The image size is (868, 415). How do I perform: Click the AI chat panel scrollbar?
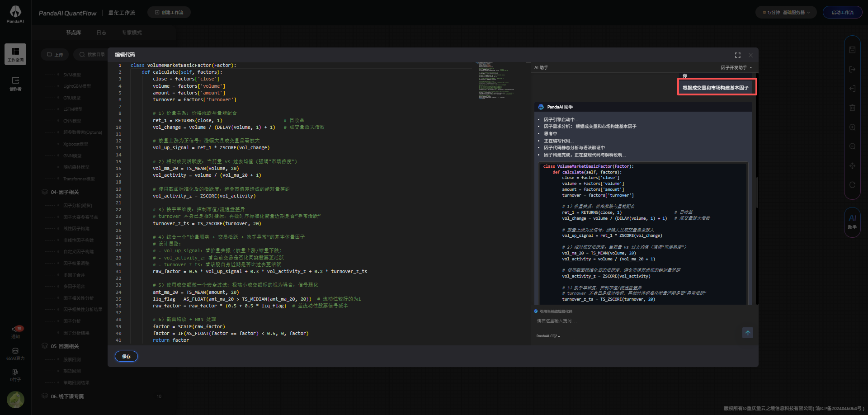coord(757,192)
